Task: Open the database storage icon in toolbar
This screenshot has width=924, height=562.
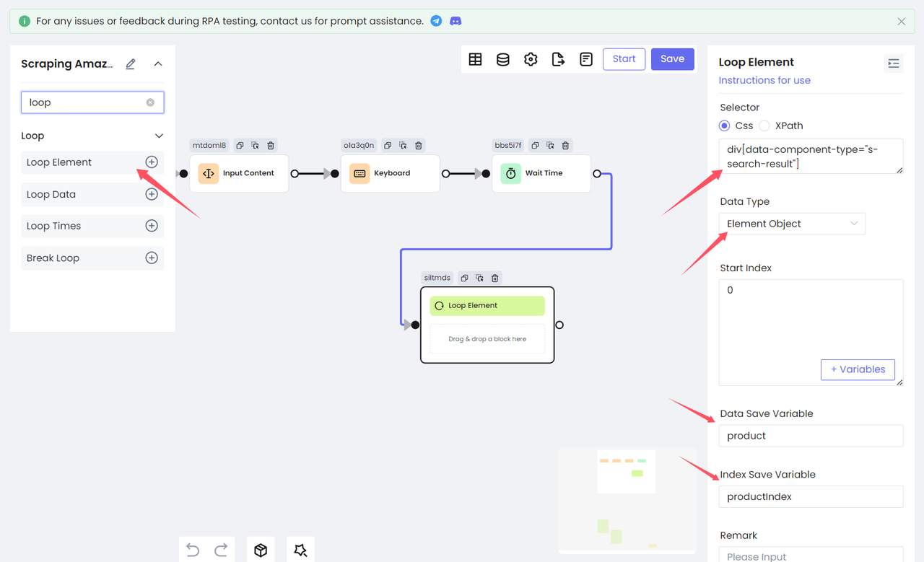Action: tap(503, 59)
